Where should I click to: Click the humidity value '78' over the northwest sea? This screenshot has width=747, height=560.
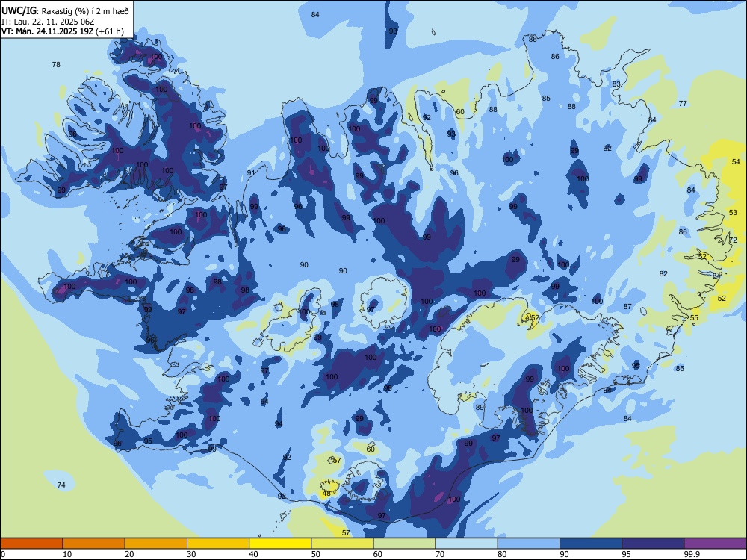click(56, 64)
